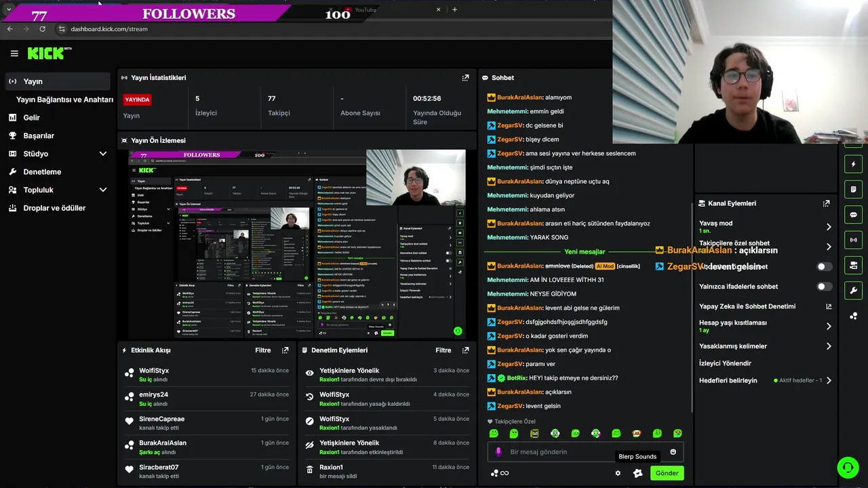Click the Yayın Ön İzlemesi video preview

[297, 243]
